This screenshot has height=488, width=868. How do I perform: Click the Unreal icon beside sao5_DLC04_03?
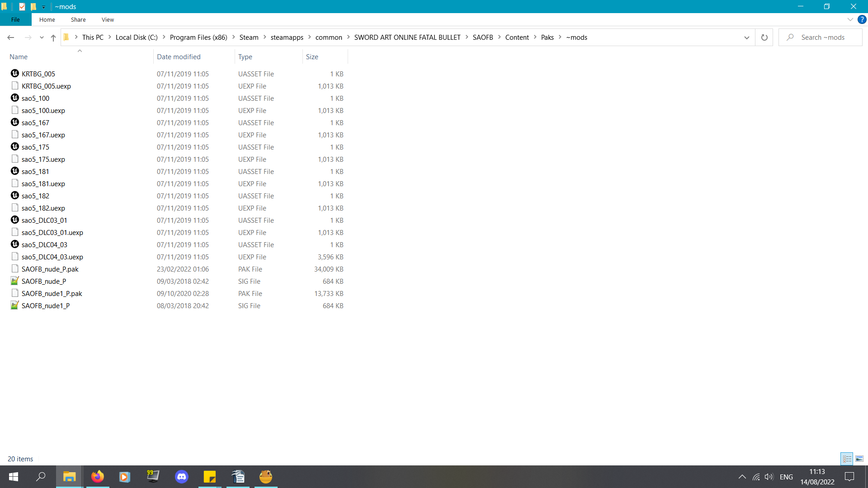click(x=15, y=244)
